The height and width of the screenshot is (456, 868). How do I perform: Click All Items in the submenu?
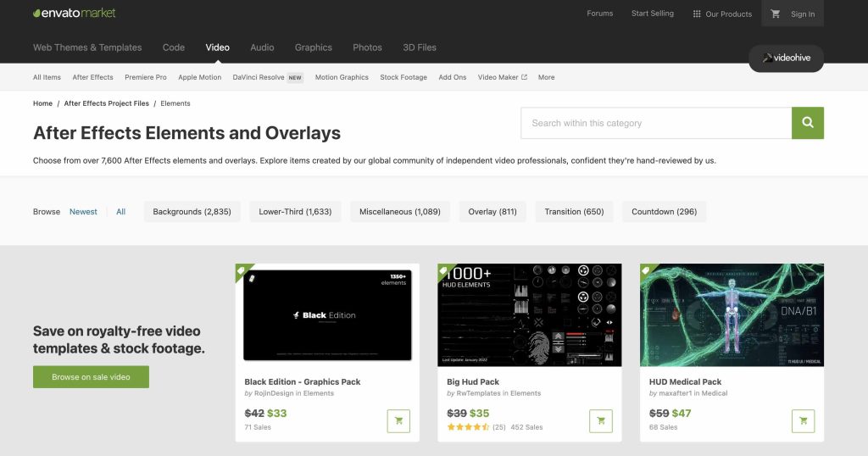47,77
